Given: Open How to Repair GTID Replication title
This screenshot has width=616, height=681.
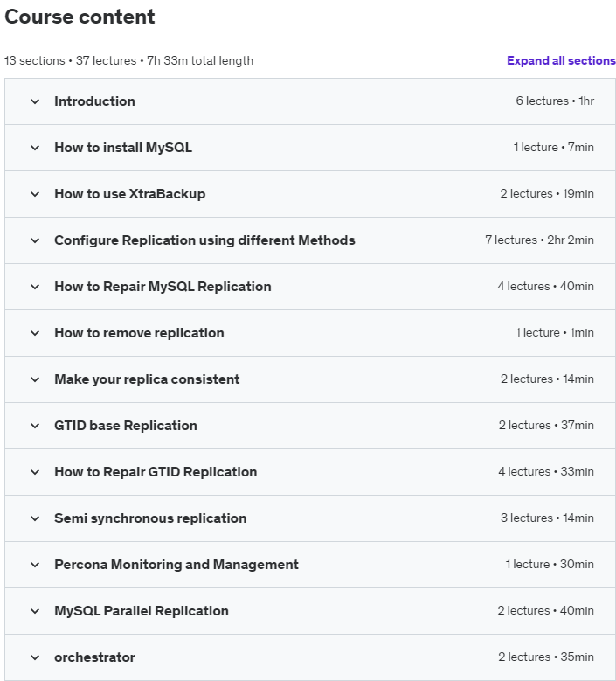Looking at the screenshot, I should 156,472.
